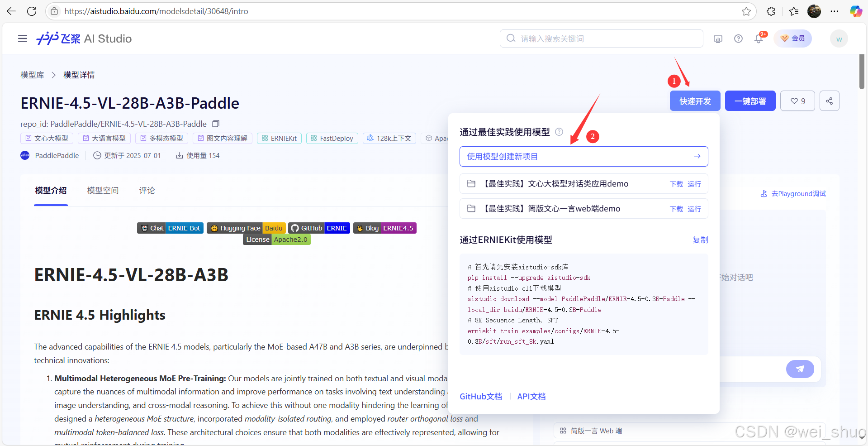Open the GitHub ERNIE badge
The image size is (868, 446).
pyautogui.click(x=319, y=228)
